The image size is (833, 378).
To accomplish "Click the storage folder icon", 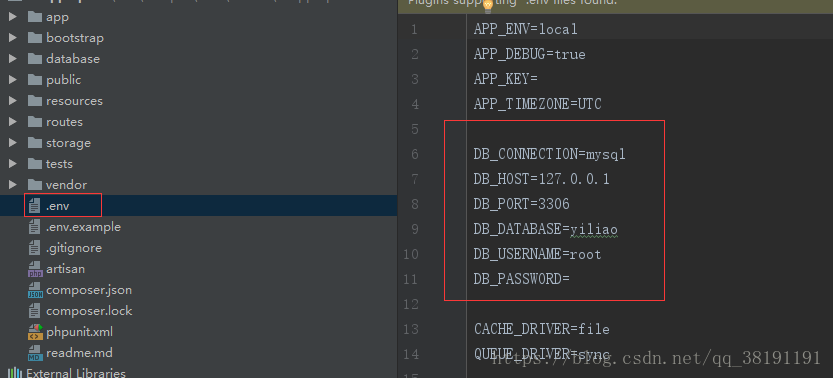I will click(35, 143).
